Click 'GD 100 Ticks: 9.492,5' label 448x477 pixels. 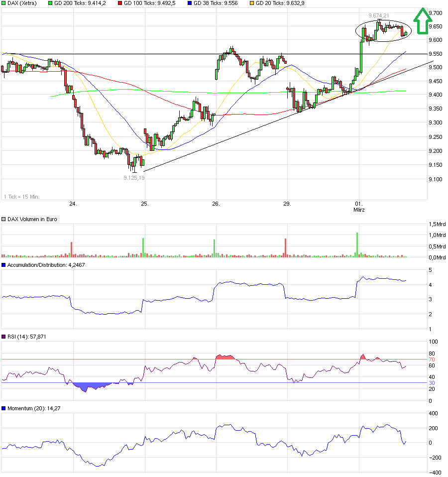[x=150, y=3]
